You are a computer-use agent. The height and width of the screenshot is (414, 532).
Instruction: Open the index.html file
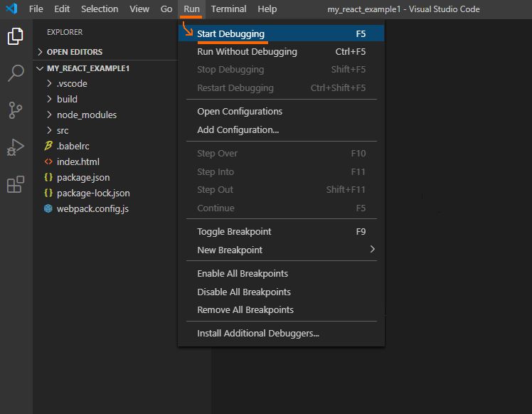tap(78, 161)
